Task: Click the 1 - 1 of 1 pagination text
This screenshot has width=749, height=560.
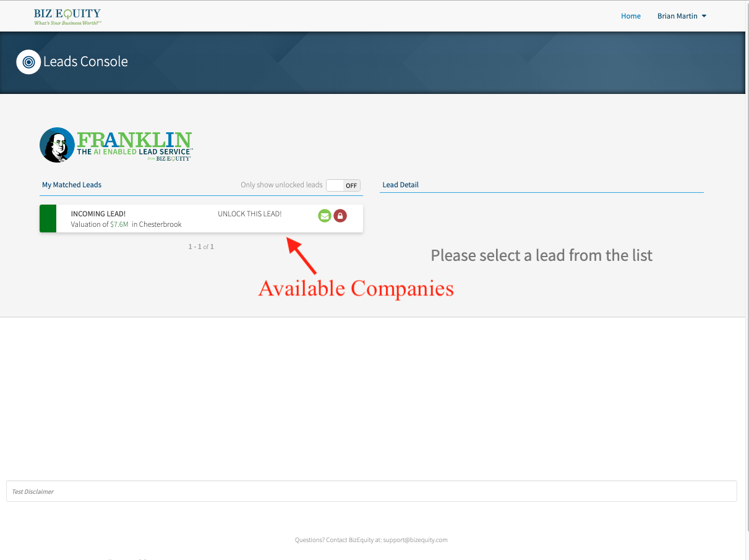Action: pos(201,247)
